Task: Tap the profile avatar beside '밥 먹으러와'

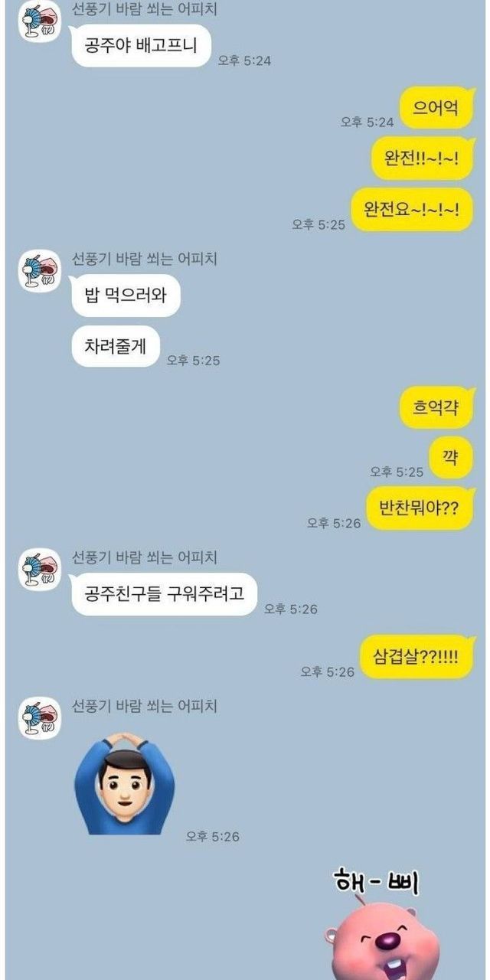Action: (x=39, y=272)
